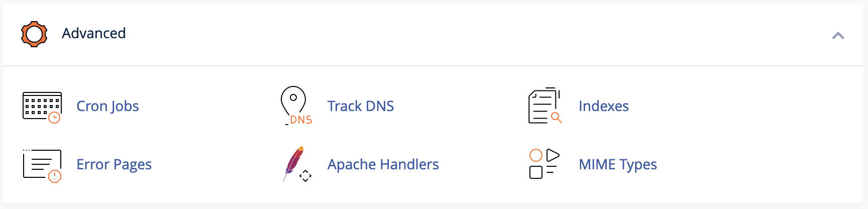Click the Cron Jobs calendar icon
The image size is (868, 209).
tap(42, 107)
